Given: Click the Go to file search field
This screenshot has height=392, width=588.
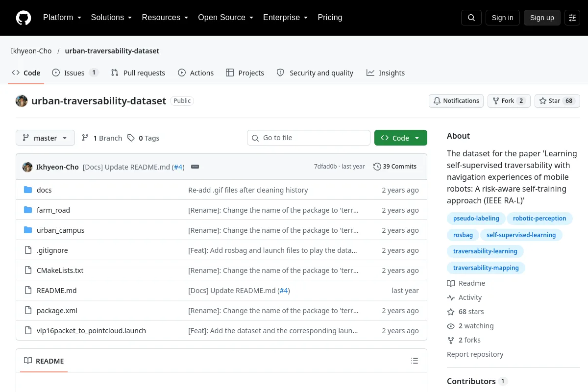Looking at the screenshot, I should (x=309, y=138).
